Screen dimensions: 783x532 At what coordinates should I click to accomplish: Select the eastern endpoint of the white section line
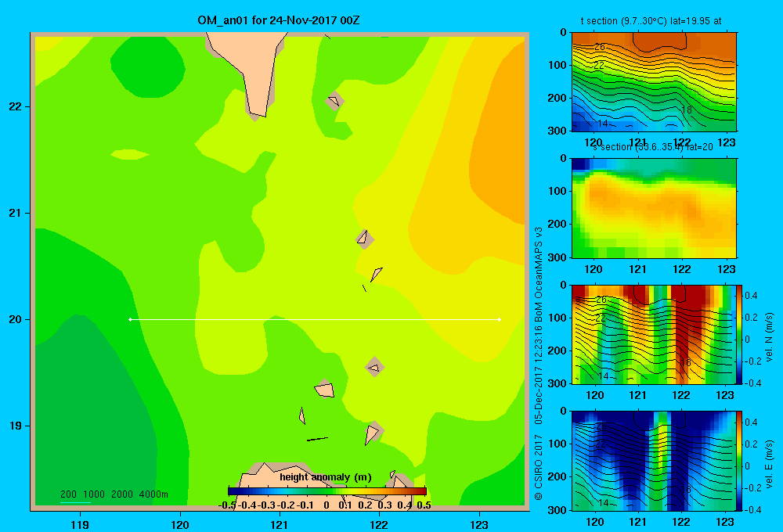[500, 319]
